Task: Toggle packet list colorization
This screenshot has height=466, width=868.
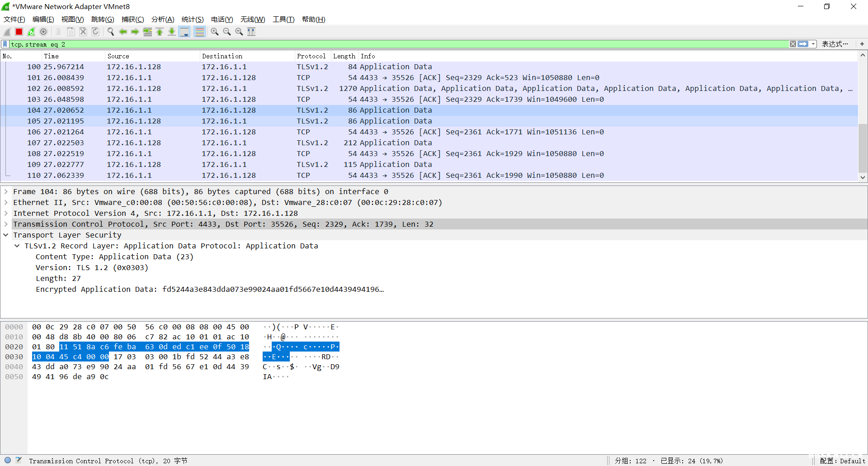Action: [x=199, y=32]
